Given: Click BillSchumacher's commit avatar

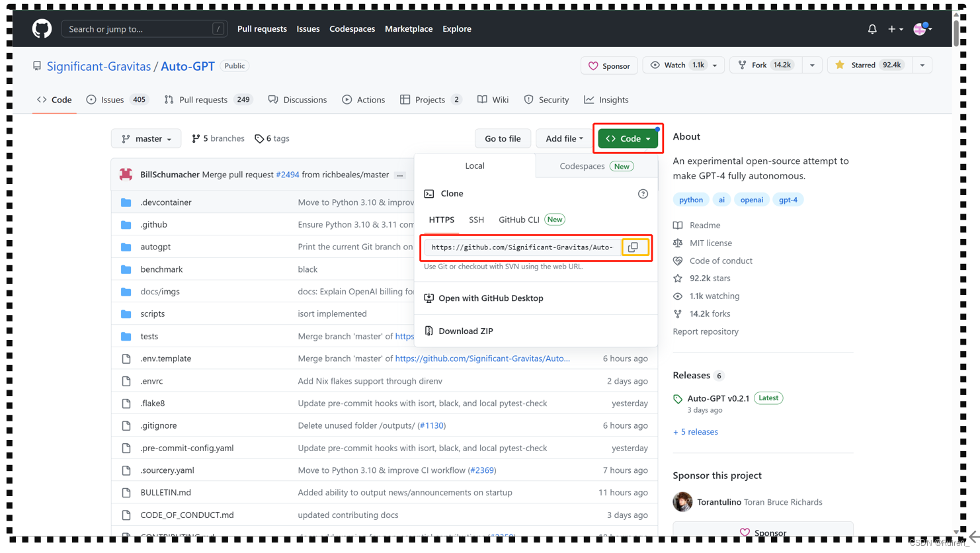Looking at the screenshot, I should pos(126,175).
